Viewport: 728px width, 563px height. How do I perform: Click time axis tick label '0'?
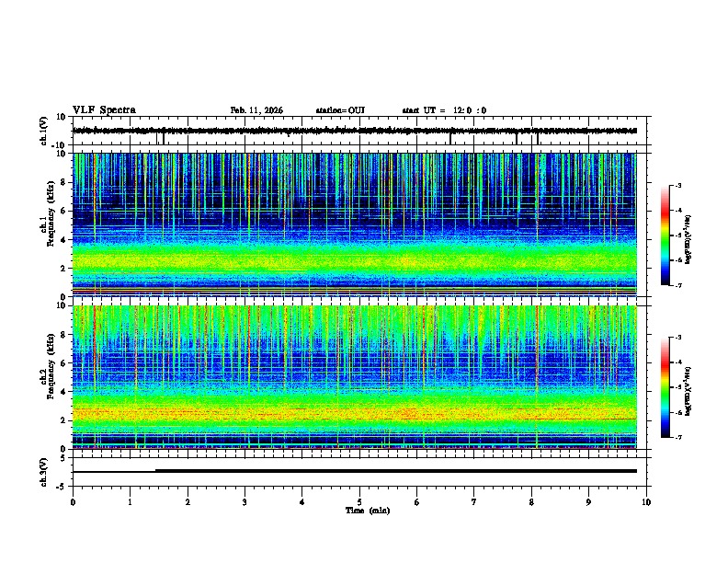(73, 502)
